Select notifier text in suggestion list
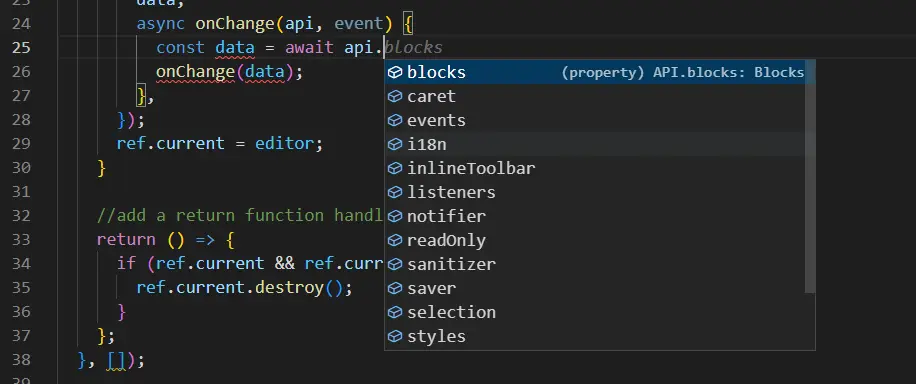Image resolution: width=916 pixels, height=384 pixels. click(x=446, y=216)
